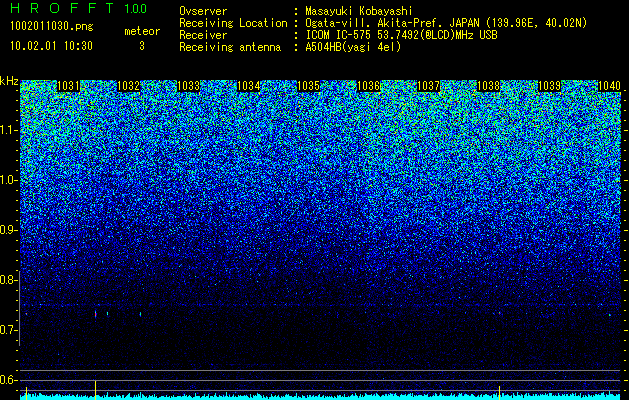The image size is (629, 400).
Task: Click the 'Receiving antenna' label
Action: tap(230, 47)
